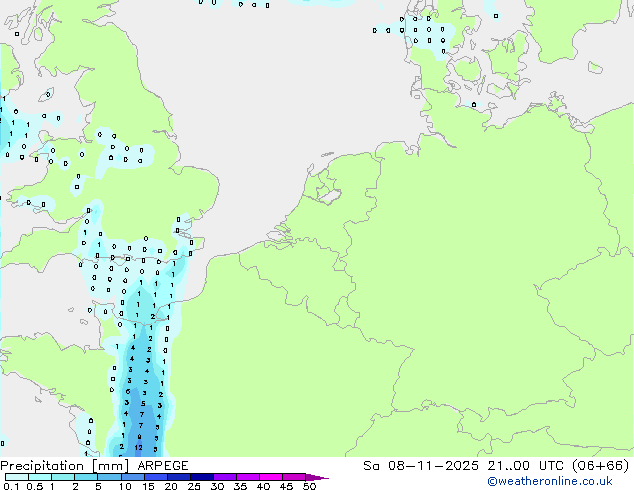Click the legend label "0.5"
The height and width of the screenshot is (490, 634).
click(x=34, y=486)
